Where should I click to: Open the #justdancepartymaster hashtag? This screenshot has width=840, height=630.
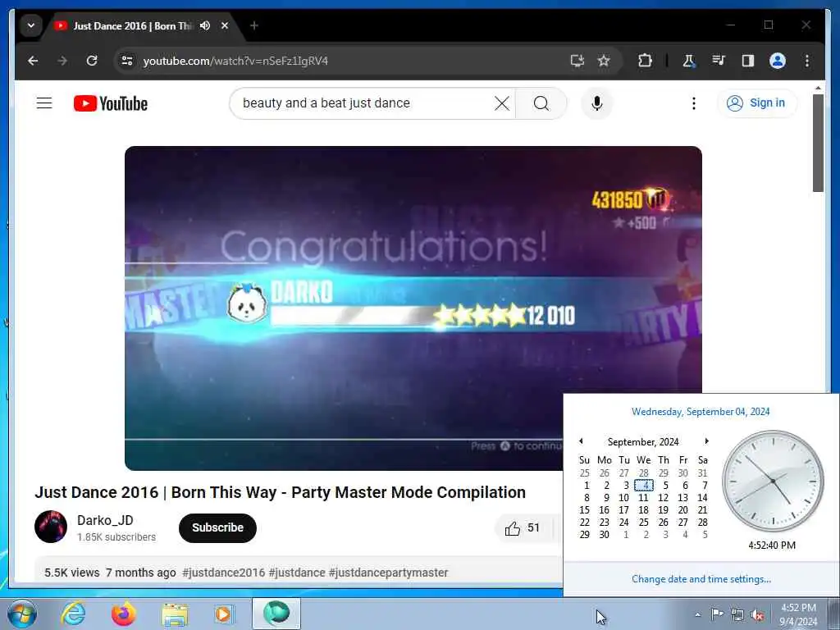[x=388, y=573]
